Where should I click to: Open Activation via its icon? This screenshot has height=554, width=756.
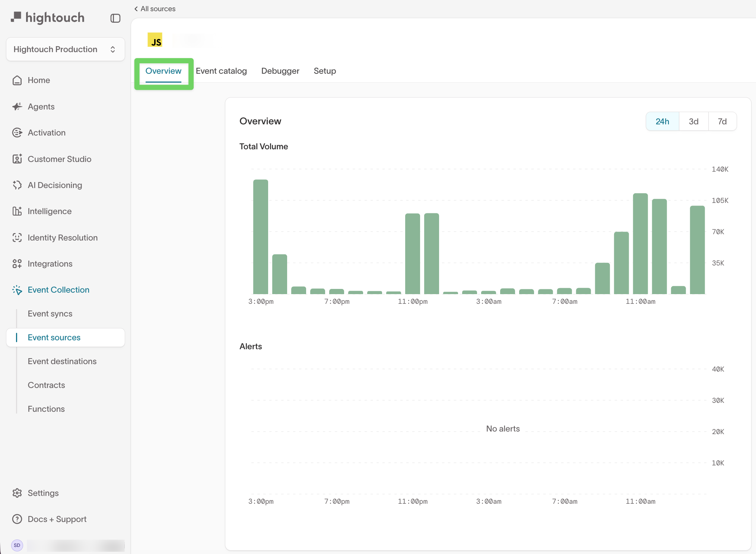17,133
